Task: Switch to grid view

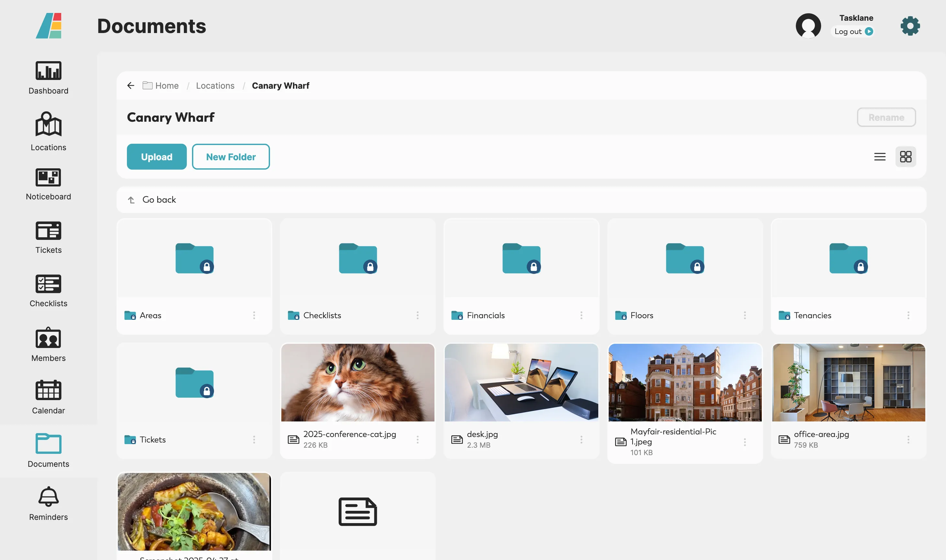Action: tap(905, 157)
